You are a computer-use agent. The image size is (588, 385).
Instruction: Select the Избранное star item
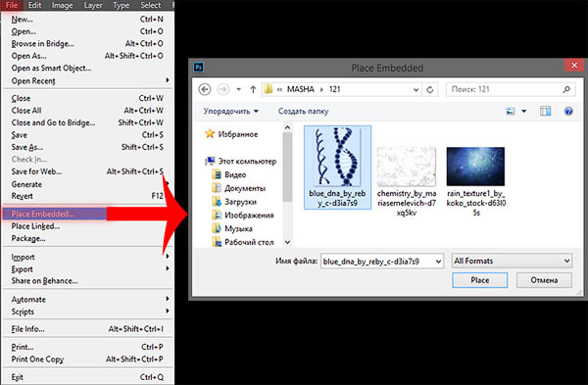click(x=231, y=134)
